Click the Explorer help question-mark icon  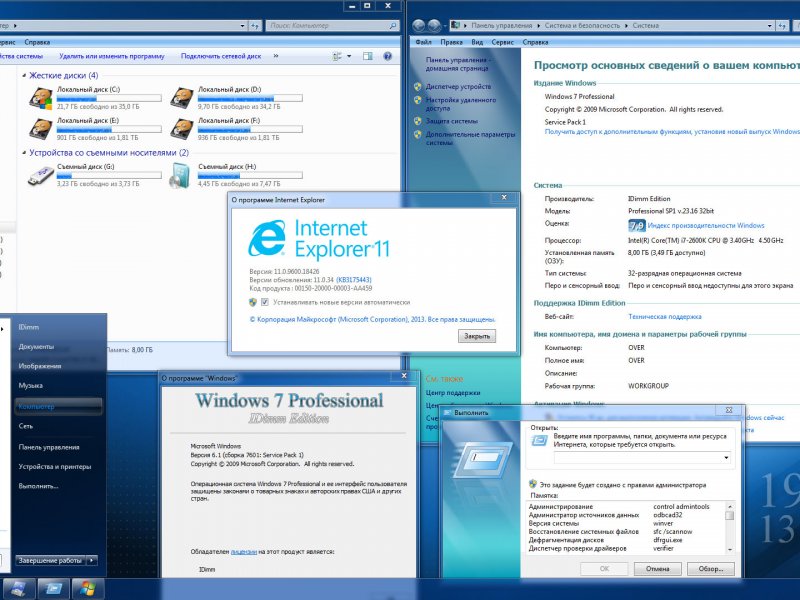click(x=387, y=56)
